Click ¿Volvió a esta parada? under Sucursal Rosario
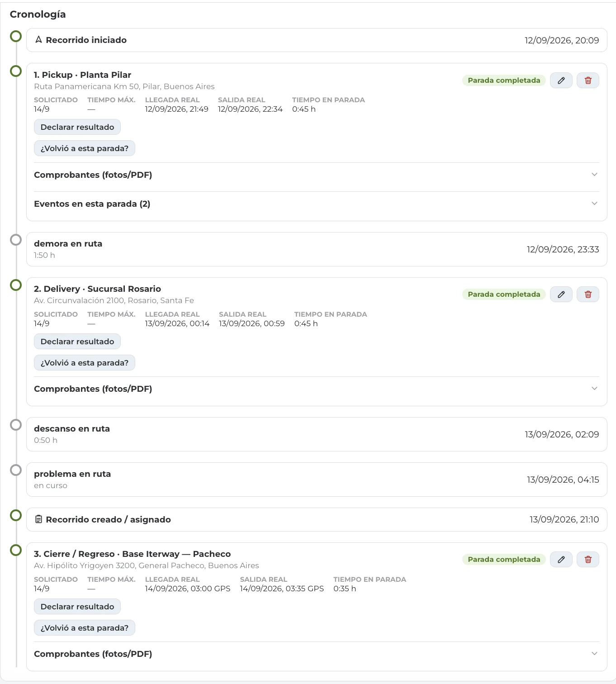Screen dimensions: 616x684 (x=85, y=363)
